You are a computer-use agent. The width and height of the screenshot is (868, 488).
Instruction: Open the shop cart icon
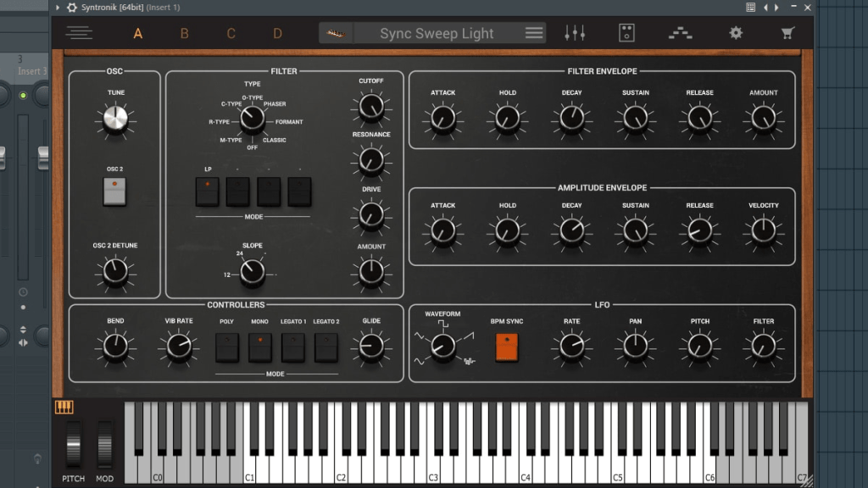[787, 33]
